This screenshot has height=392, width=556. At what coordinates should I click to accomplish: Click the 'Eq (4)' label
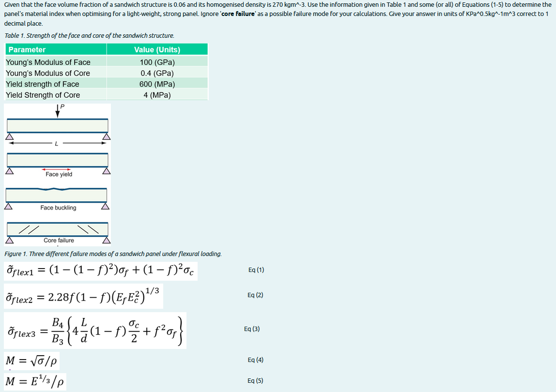[255, 360]
